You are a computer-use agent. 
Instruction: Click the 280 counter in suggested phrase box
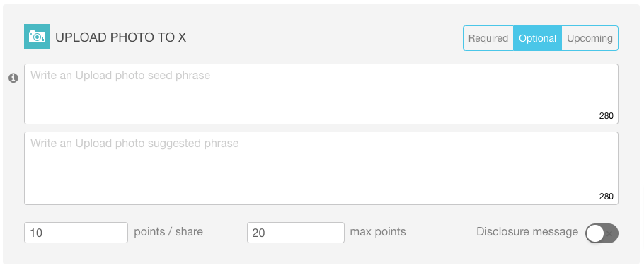[x=606, y=197]
